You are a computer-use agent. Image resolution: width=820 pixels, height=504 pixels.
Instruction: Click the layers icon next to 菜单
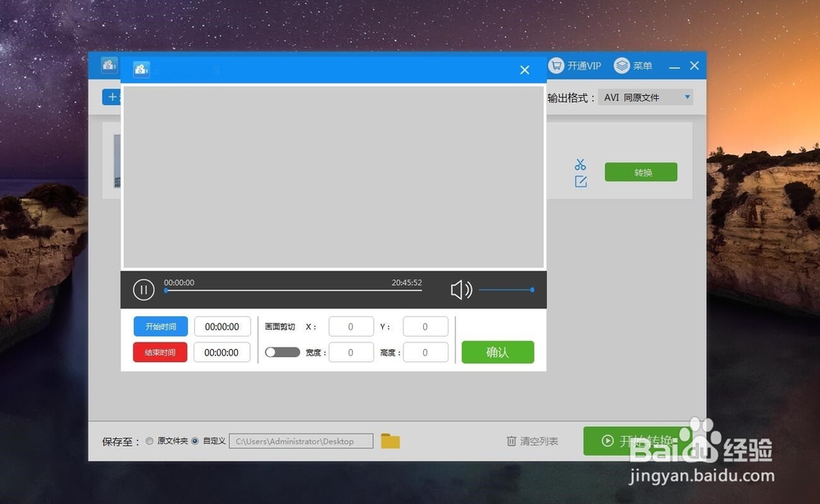tap(621, 66)
